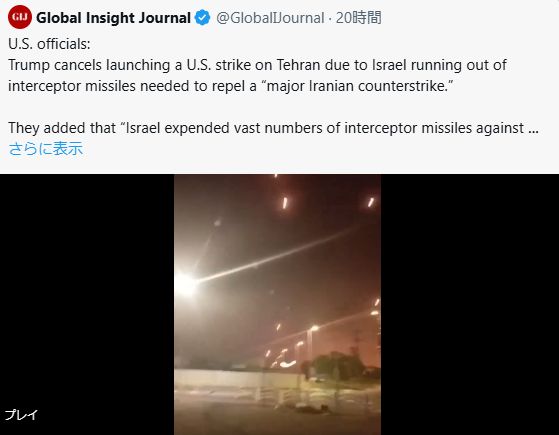Open the red GIJ profile avatar
The width and height of the screenshot is (559, 435).
(20, 17)
